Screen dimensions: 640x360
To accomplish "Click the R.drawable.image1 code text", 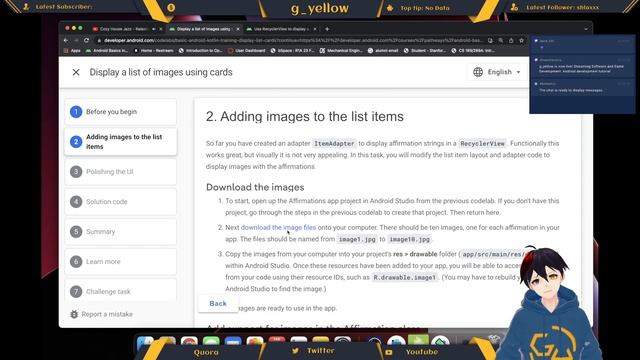I will click(404, 278).
